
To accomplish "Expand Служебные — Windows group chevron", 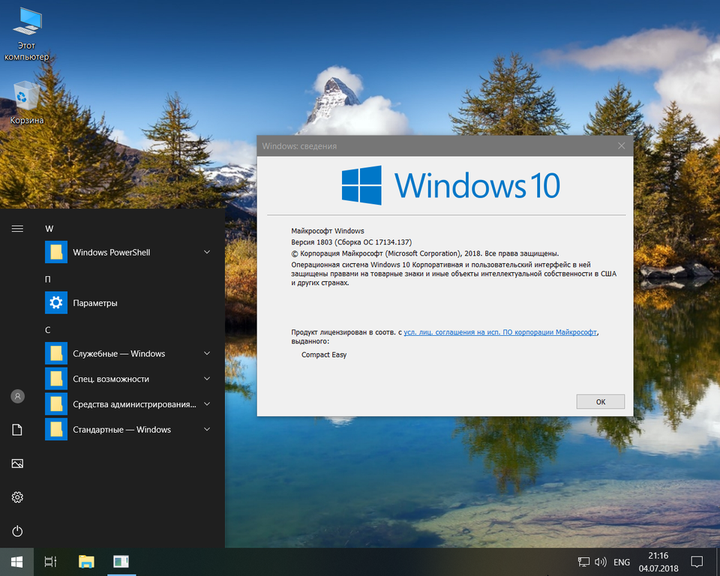I will tap(207, 354).
